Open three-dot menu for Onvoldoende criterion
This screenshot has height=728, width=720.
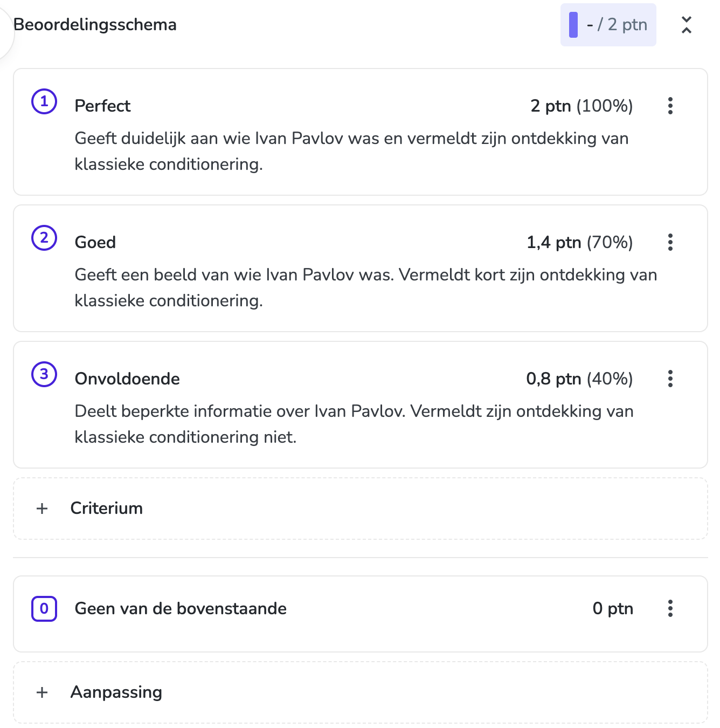pos(670,379)
